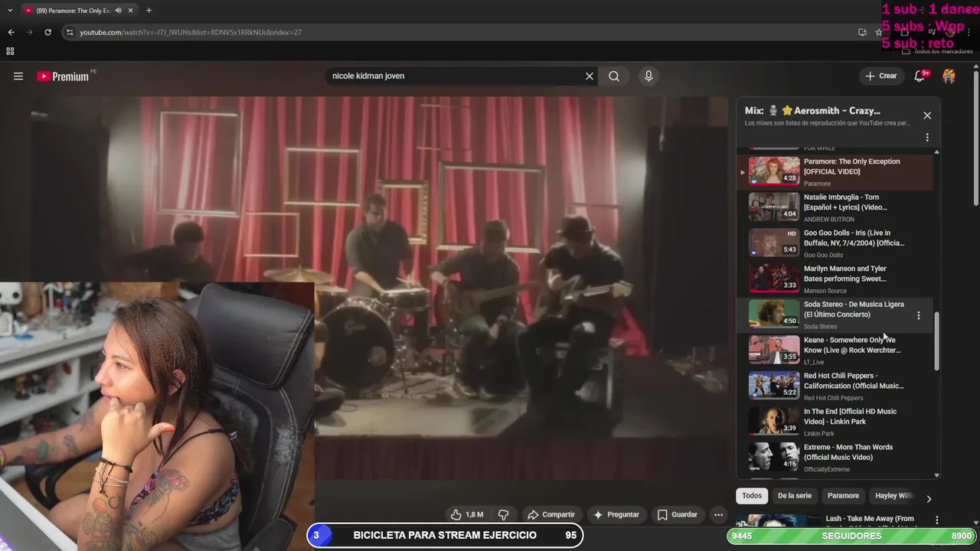The width and height of the screenshot is (980, 551).
Task: Open Linkin Park In The End thumbnail
Action: click(x=774, y=421)
